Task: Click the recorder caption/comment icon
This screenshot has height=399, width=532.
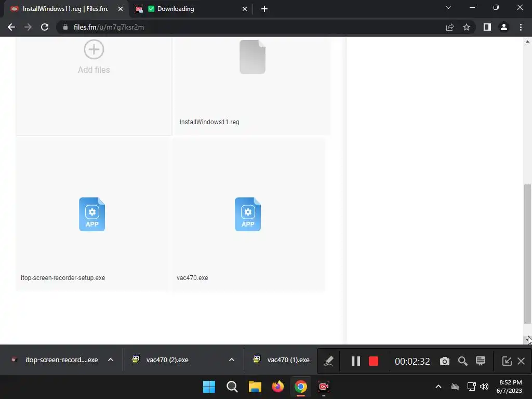Action: tap(481, 361)
